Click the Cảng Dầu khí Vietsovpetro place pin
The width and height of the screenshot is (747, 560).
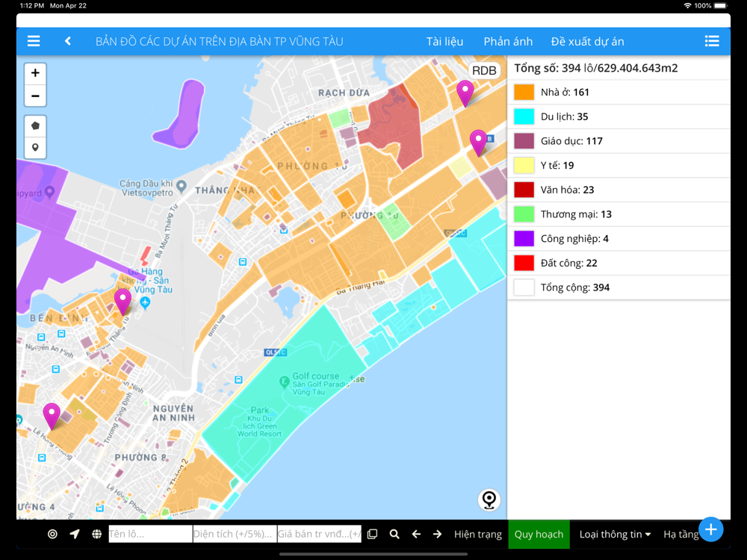[x=181, y=186]
